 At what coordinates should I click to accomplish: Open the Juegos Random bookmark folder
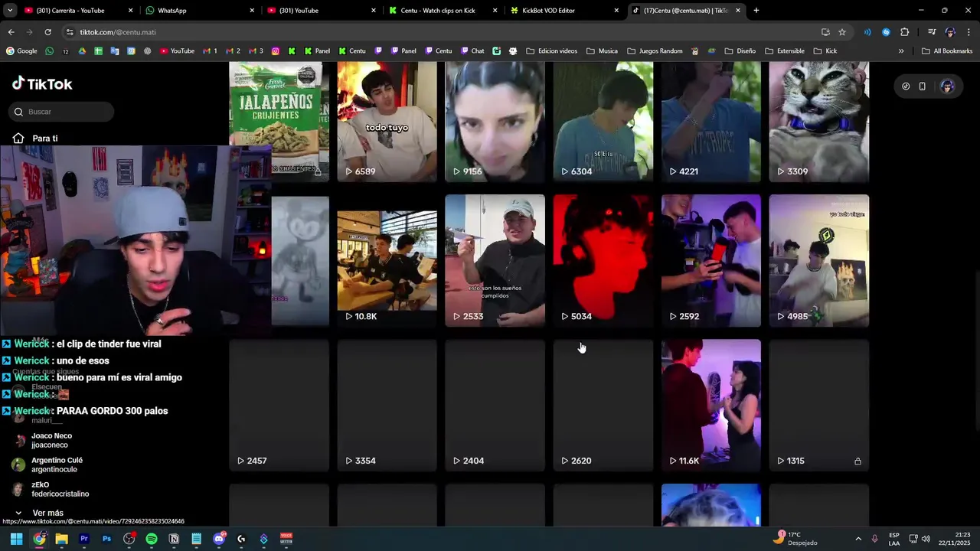tap(654, 51)
